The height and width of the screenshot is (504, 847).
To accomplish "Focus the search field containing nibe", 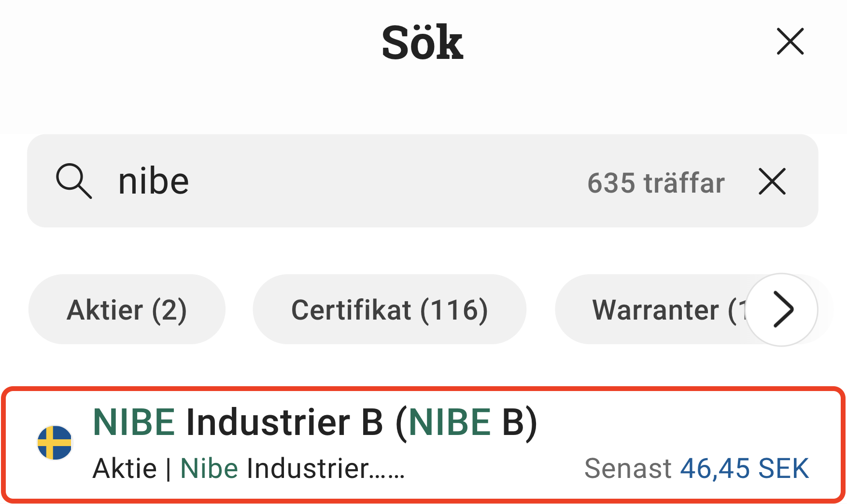I will [338, 182].
